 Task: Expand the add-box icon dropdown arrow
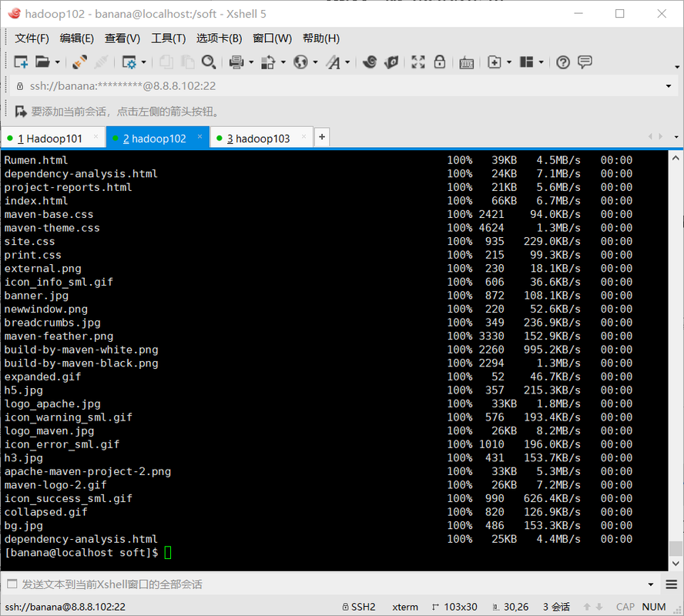click(509, 62)
